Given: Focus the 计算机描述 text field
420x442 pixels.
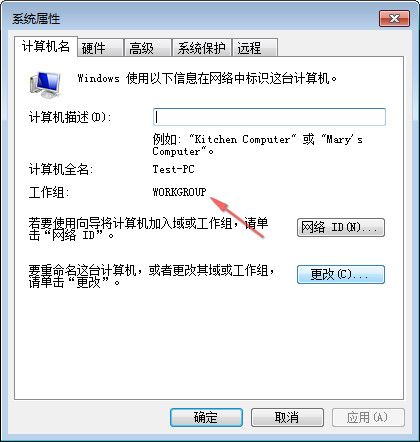Looking at the screenshot, I should pos(269,117).
